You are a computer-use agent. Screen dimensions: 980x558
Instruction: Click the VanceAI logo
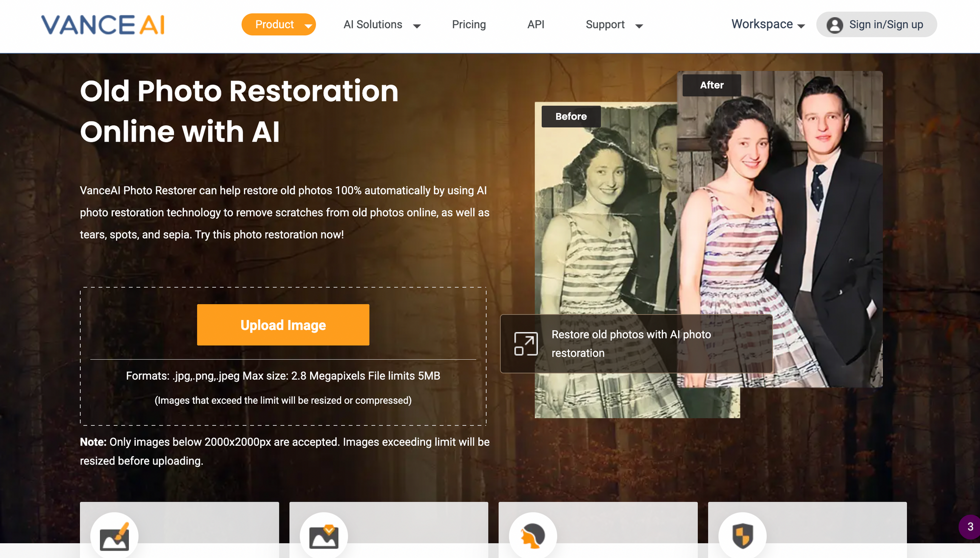(x=103, y=24)
